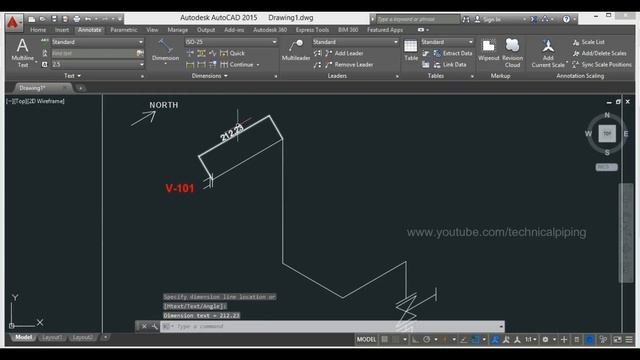
Task: Click the Undo arrow icon
Action: pos(88,19)
